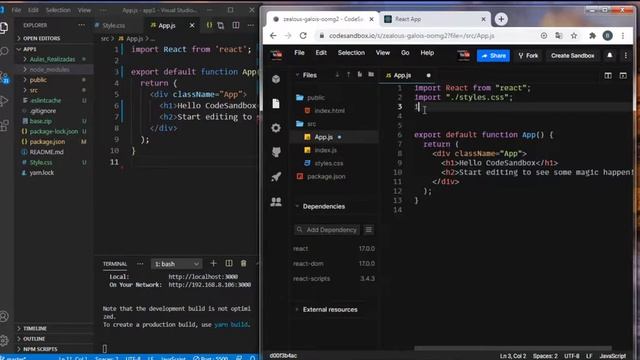Expand OUTLINE section
The height and width of the screenshot is (360, 640).
(34, 339)
